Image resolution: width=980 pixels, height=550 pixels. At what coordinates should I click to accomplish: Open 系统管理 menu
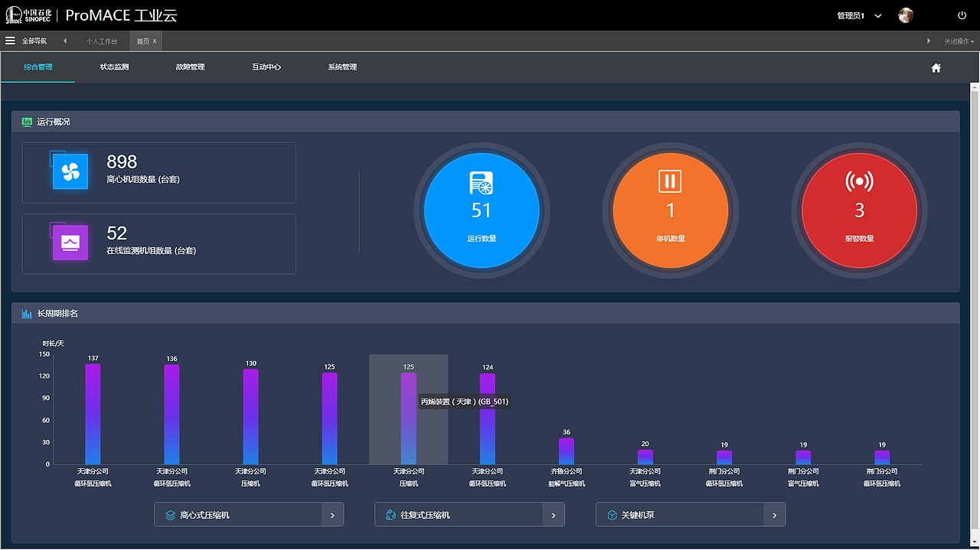(x=342, y=67)
